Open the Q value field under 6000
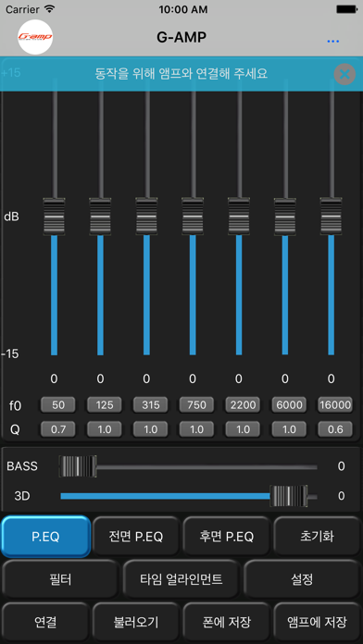The image size is (363, 644). pyautogui.click(x=289, y=429)
